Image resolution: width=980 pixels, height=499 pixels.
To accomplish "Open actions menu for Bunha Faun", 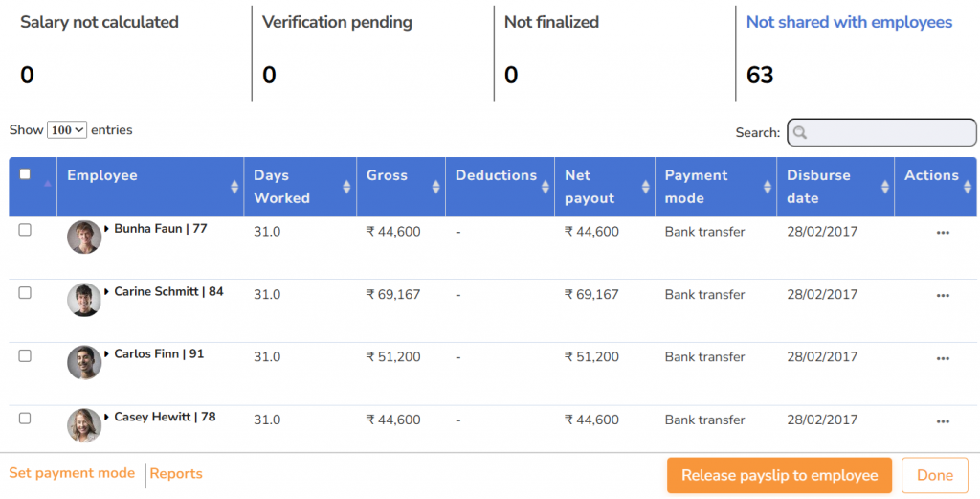I will [943, 233].
